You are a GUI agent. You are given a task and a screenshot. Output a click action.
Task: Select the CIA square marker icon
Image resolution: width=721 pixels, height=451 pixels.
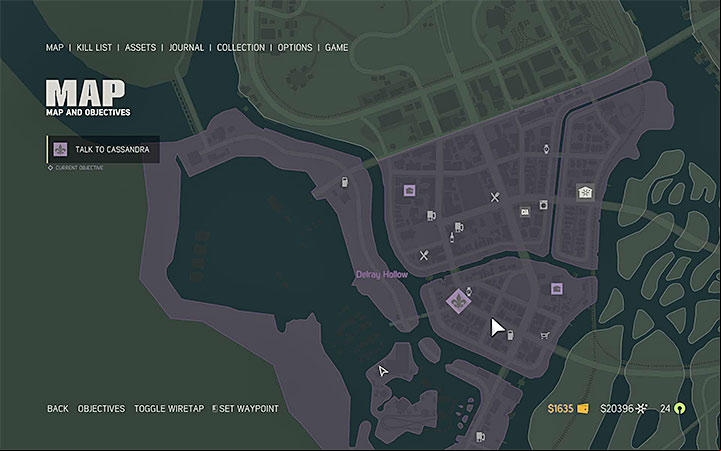(x=525, y=212)
